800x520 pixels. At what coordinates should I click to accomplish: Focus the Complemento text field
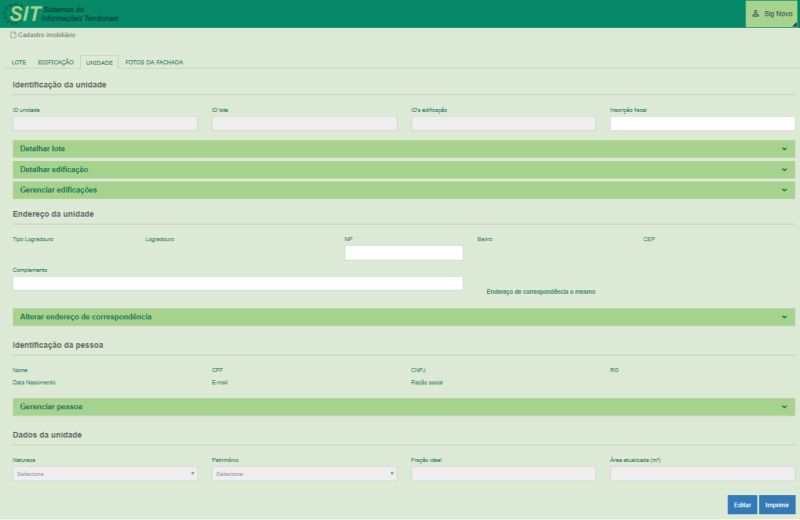click(238, 284)
